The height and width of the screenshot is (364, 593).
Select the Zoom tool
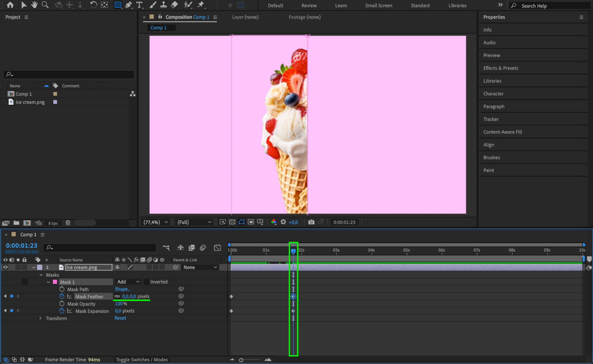pyautogui.click(x=45, y=5)
